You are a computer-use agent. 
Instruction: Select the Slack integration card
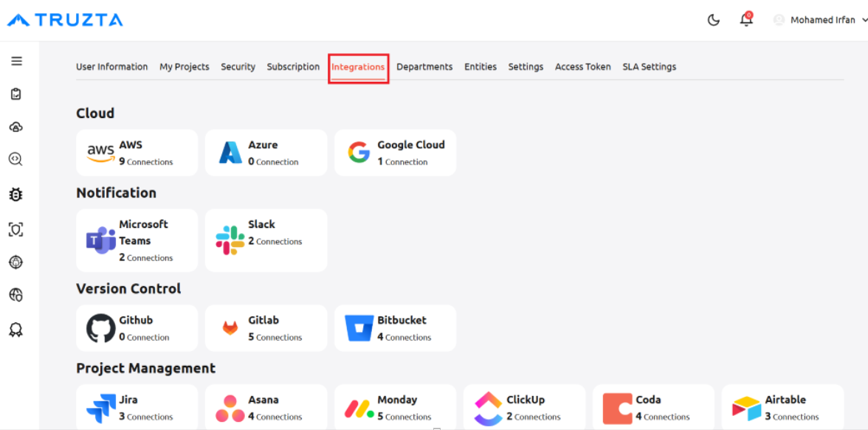(x=266, y=240)
